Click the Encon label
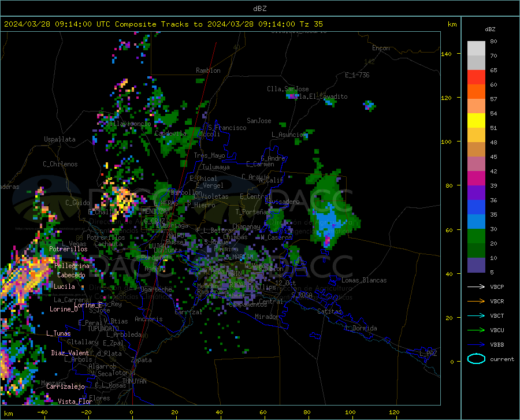This screenshot has height=420, width=520. pos(381,48)
